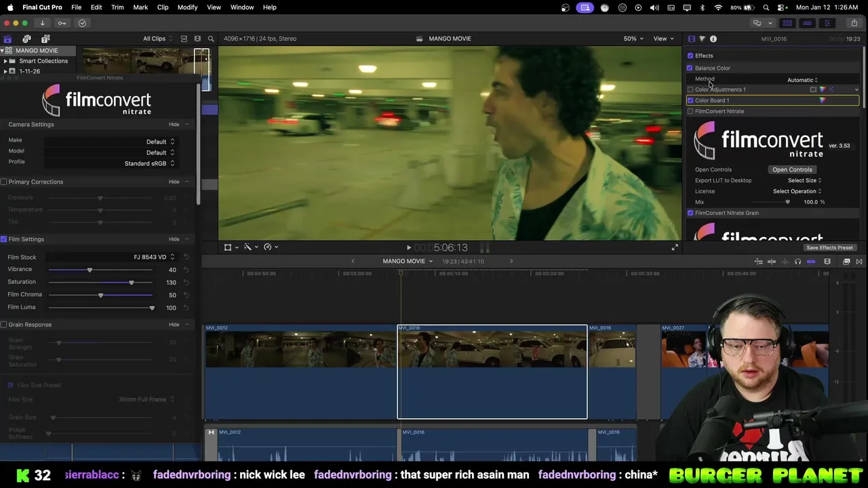The width and height of the screenshot is (868, 488).
Task: Enable the Grain Response checkbox
Action: point(4,325)
